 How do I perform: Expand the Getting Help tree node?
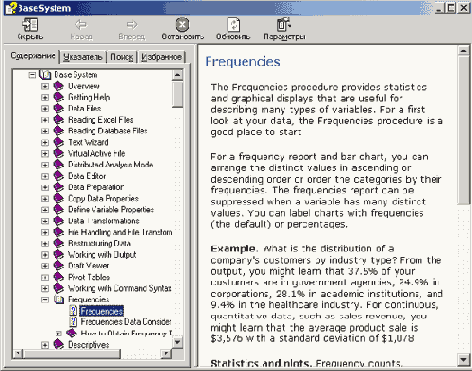pos(45,97)
